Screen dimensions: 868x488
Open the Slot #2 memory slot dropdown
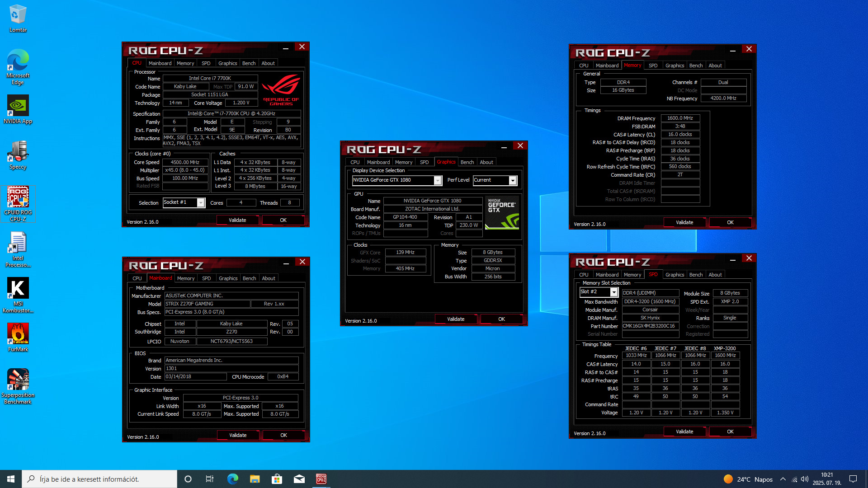tap(614, 292)
